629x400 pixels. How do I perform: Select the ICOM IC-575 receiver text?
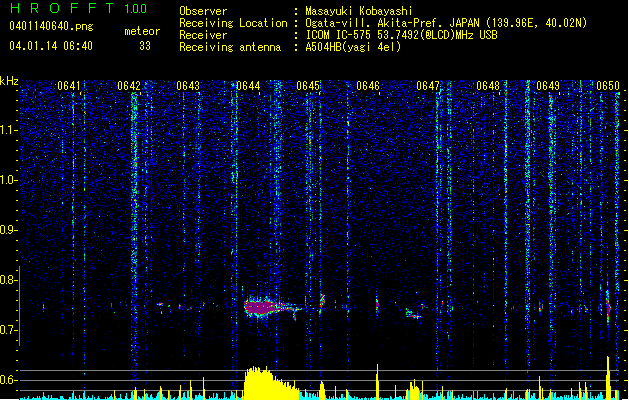[401, 35]
